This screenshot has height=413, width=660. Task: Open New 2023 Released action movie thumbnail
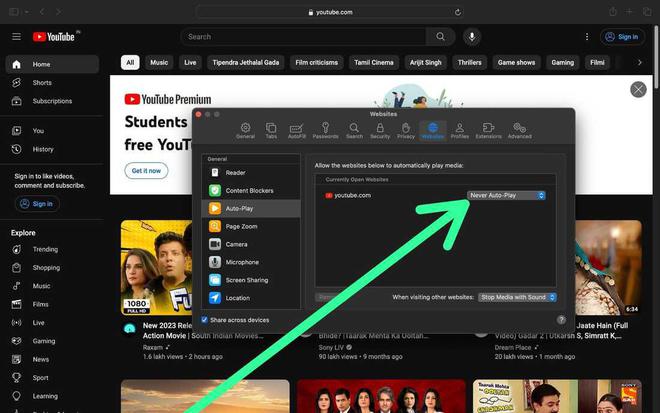pyautogui.click(x=157, y=267)
